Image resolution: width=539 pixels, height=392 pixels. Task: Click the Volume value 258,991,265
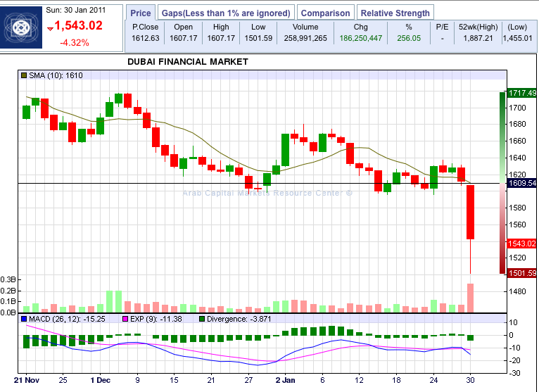tap(305, 38)
